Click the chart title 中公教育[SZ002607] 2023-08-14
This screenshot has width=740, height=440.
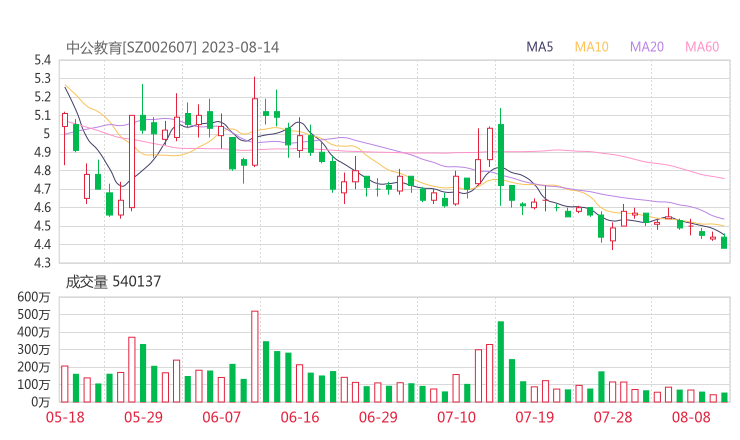pyautogui.click(x=172, y=47)
